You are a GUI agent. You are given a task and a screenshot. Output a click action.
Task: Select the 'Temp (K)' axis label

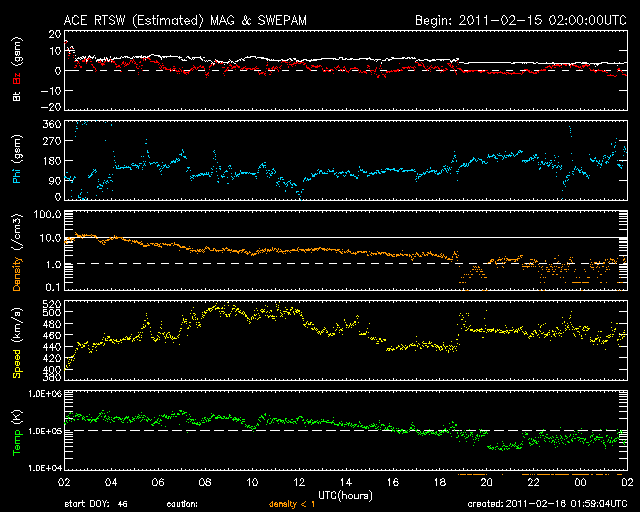(17, 433)
